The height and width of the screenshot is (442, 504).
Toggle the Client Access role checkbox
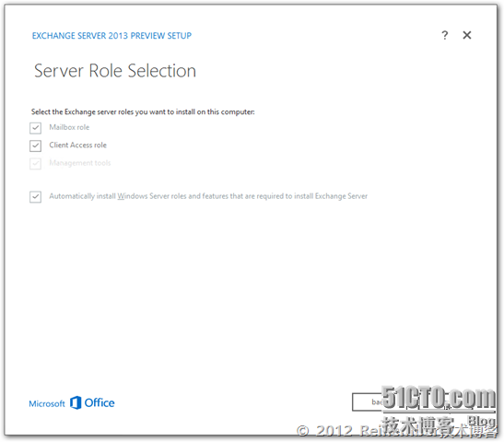click(x=35, y=145)
